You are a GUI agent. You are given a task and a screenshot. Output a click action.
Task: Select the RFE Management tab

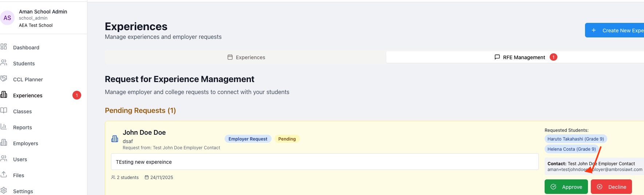pyautogui.click(x=524, y=57)
